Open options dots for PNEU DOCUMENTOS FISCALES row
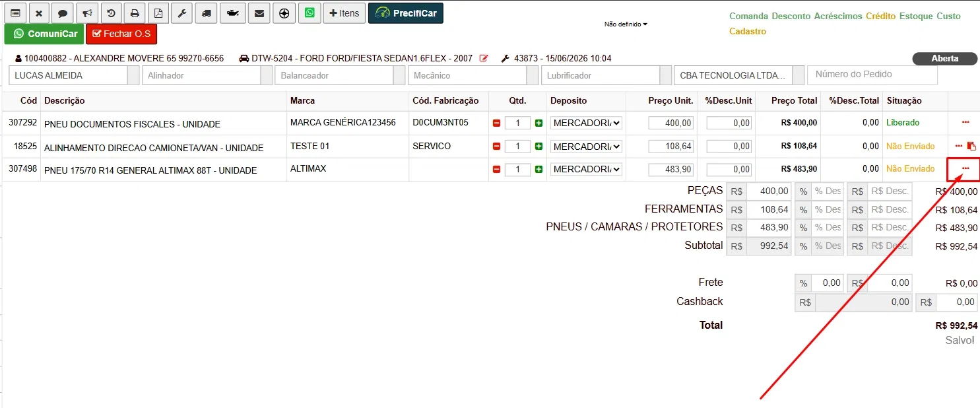980x408 pixels. [x=965, y=122]
